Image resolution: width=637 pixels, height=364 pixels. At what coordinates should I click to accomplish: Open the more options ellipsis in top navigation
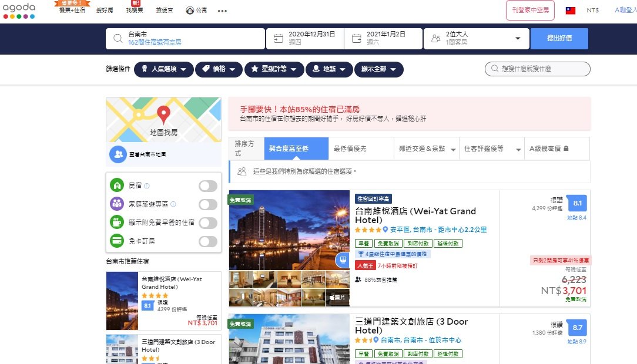(x=222, y=10)
